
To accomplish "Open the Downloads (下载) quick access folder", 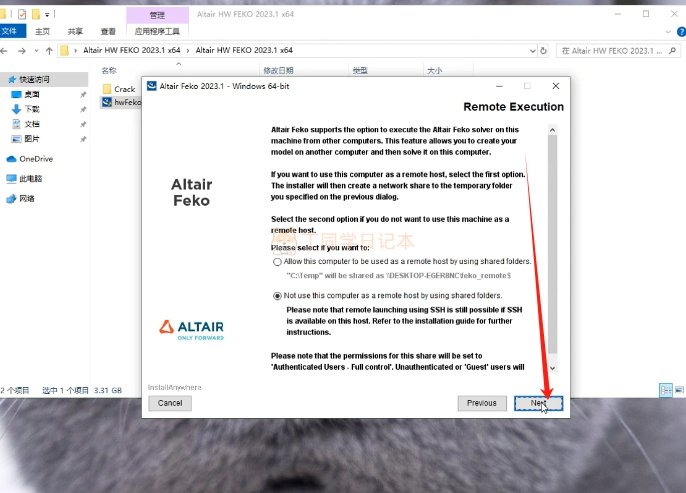I will tap(32, 109).
